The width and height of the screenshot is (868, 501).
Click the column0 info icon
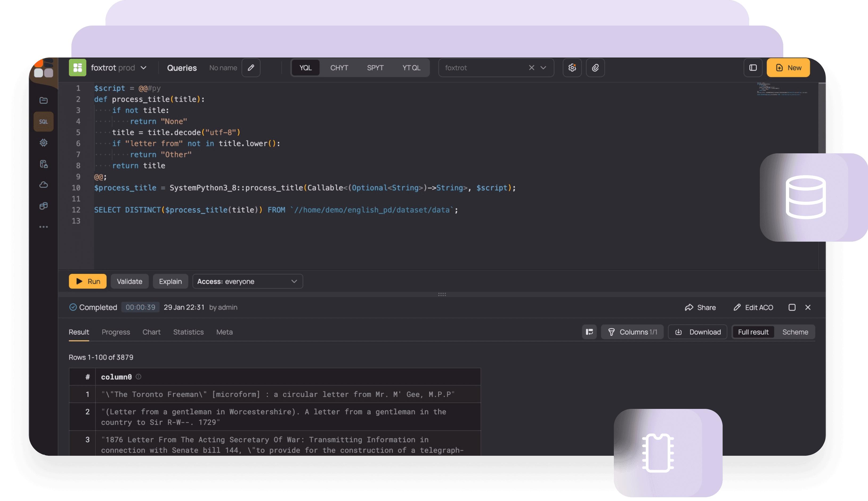tap(139, 377)
